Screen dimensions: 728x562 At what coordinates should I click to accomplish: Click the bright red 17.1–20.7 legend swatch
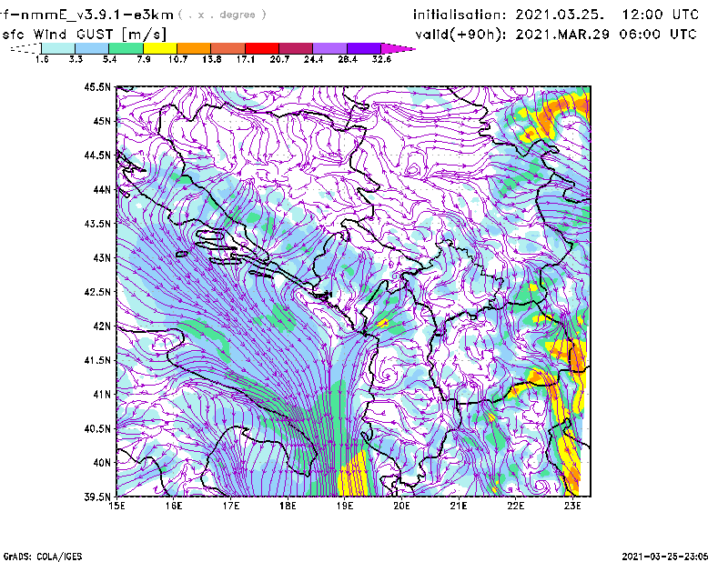point(262,48)
